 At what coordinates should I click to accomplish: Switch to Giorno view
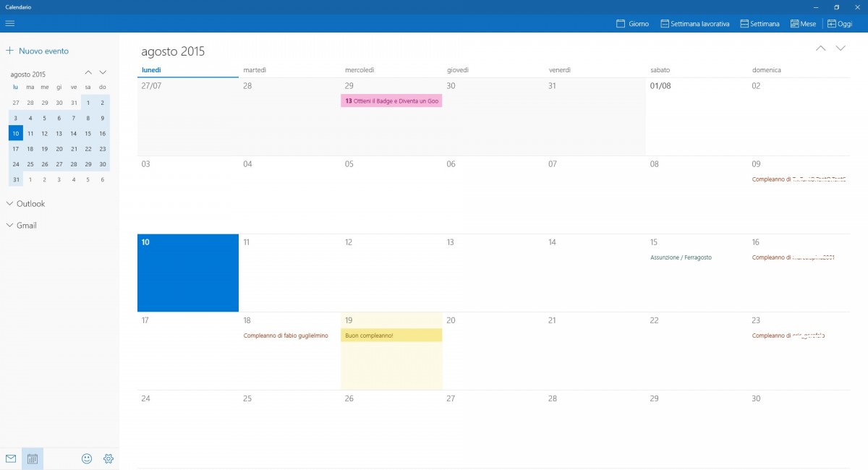pyautogui.click(x=632, y=24)
